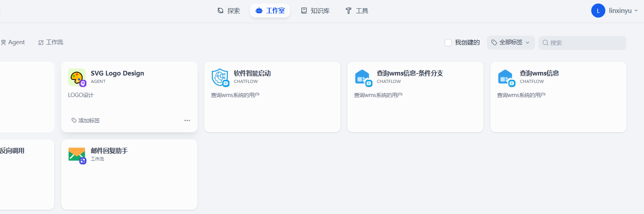Click the book icon beside 知识库
The image size is (644, 214).
click(x=304, y=11)
